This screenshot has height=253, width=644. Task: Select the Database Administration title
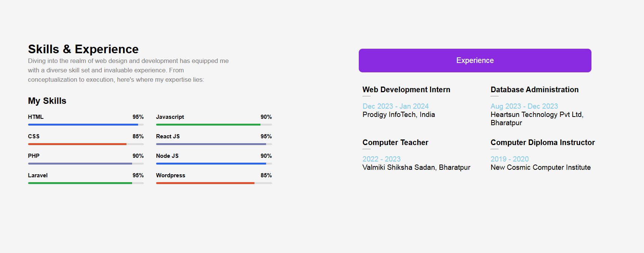[x=534, y=90]
